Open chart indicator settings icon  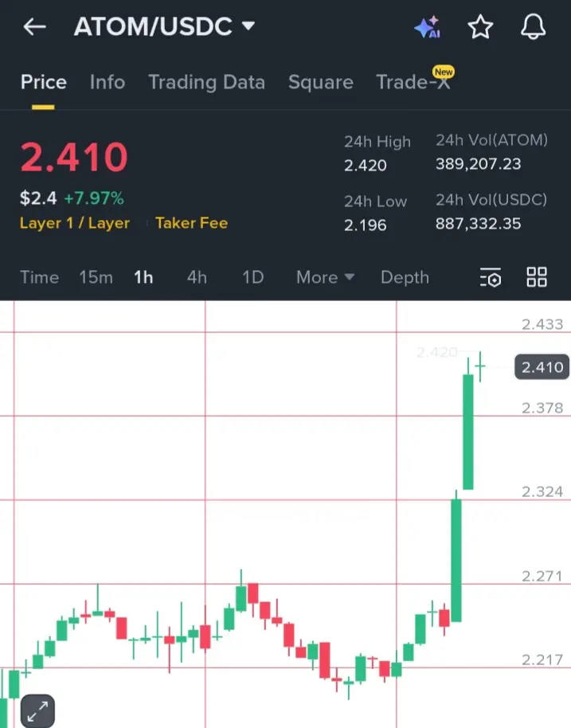tap(491, 277)
